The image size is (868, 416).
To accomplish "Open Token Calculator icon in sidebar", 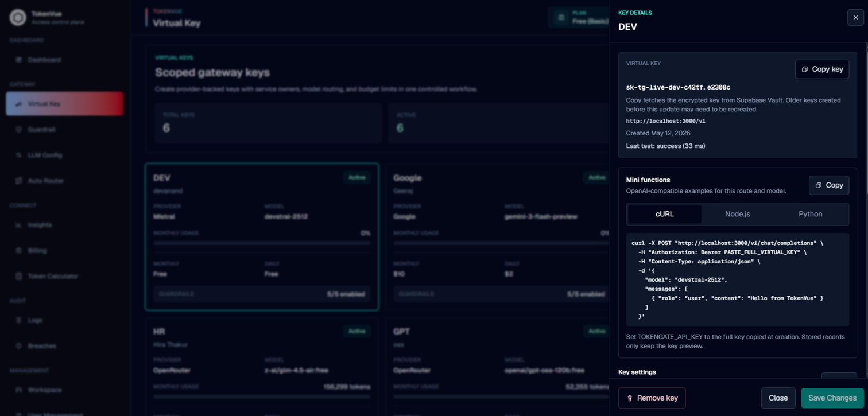I will [19, 276].
